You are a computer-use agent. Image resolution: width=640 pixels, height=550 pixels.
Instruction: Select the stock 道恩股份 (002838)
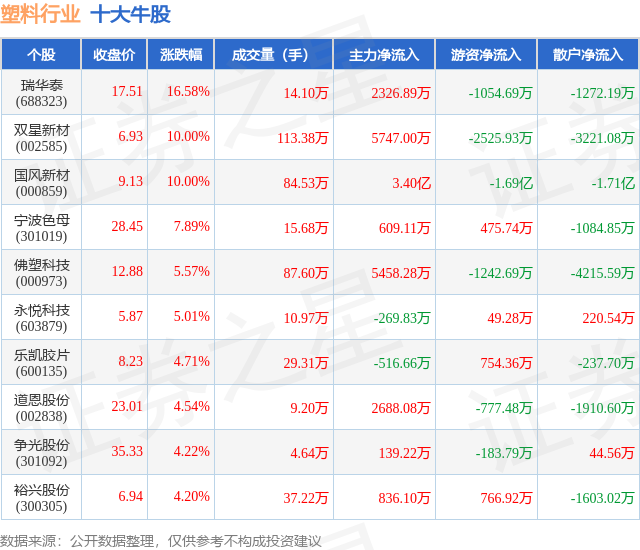point(41,408)
